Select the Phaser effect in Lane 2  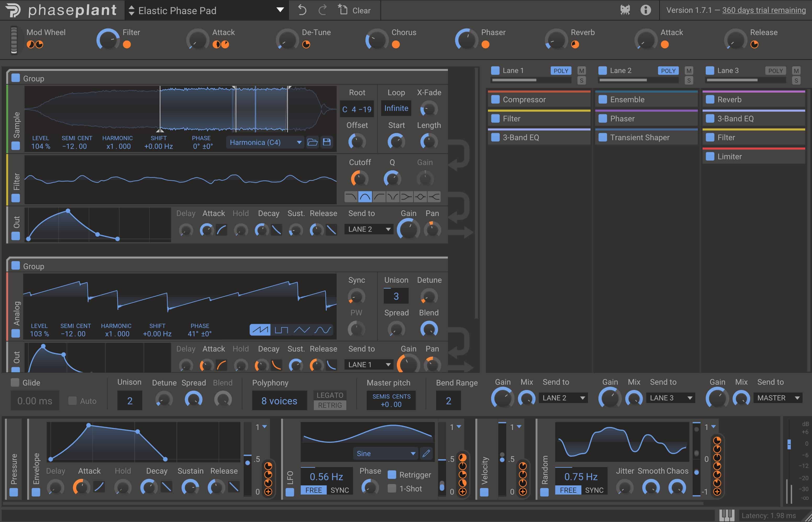point(647,119)
